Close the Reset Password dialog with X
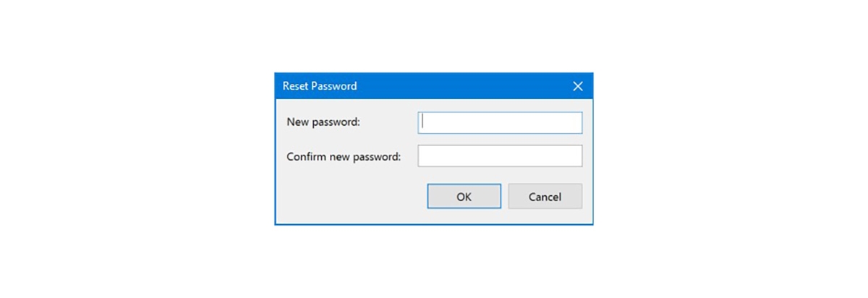The image size is (868, 298). (x=578, y=86)
